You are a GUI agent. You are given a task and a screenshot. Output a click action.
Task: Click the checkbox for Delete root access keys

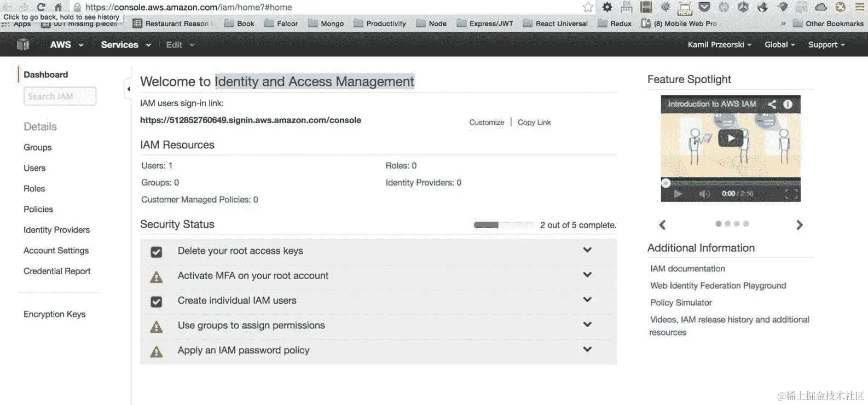coord(157,252)
